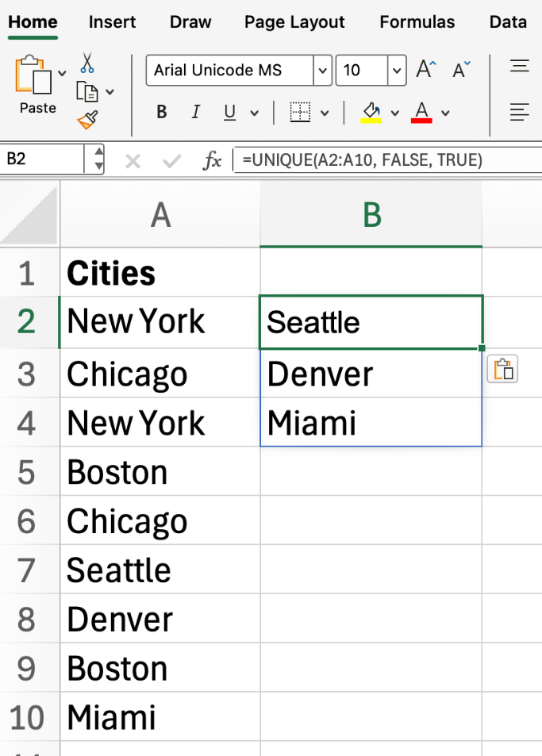The height and width of the screenshot is (756, 542).
Task: Open the fill color dropdown arrow
Action: [394, 113]
